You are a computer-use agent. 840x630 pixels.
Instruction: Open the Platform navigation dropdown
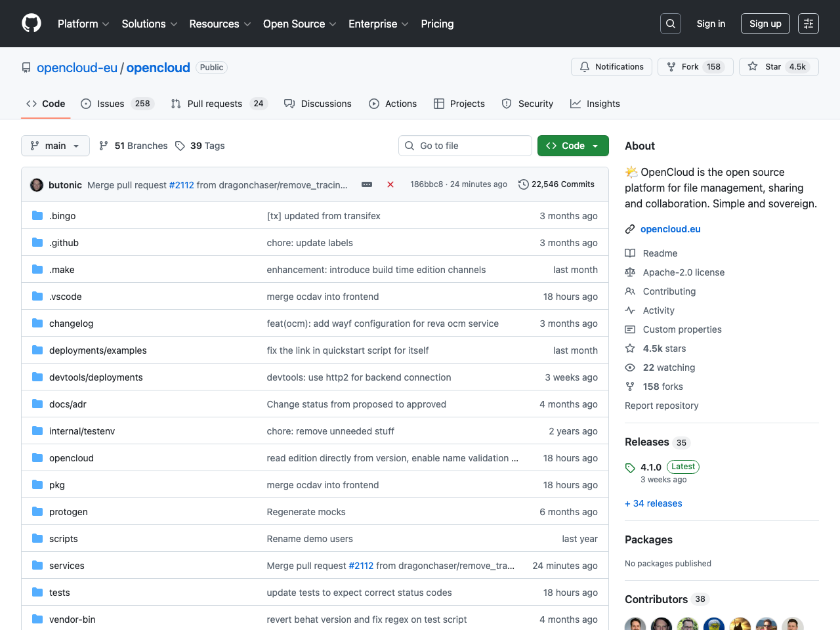click(83, 24)
